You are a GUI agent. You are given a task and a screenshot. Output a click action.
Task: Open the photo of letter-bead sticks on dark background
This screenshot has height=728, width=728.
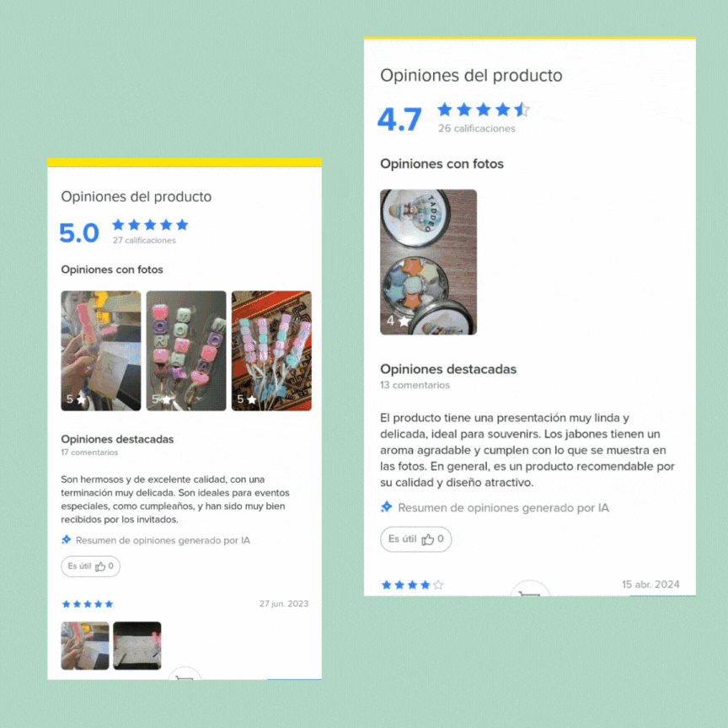pos(186,351)
